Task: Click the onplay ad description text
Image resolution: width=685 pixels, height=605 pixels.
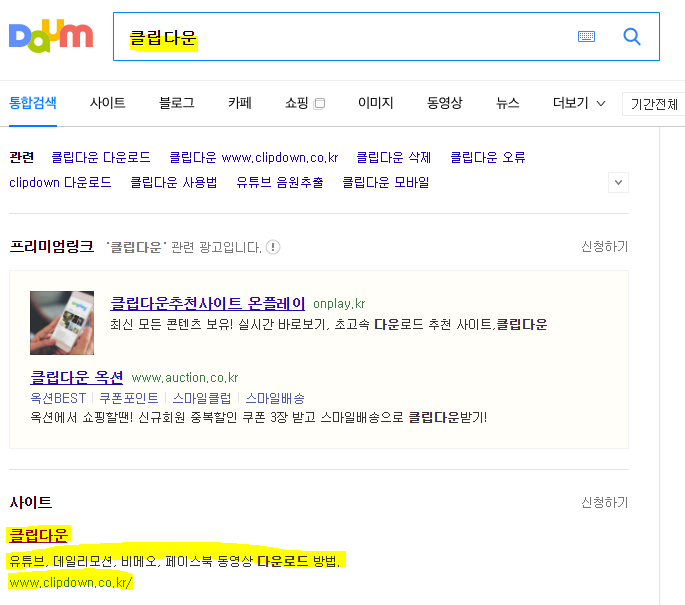Action: click(x=329, y=325)
